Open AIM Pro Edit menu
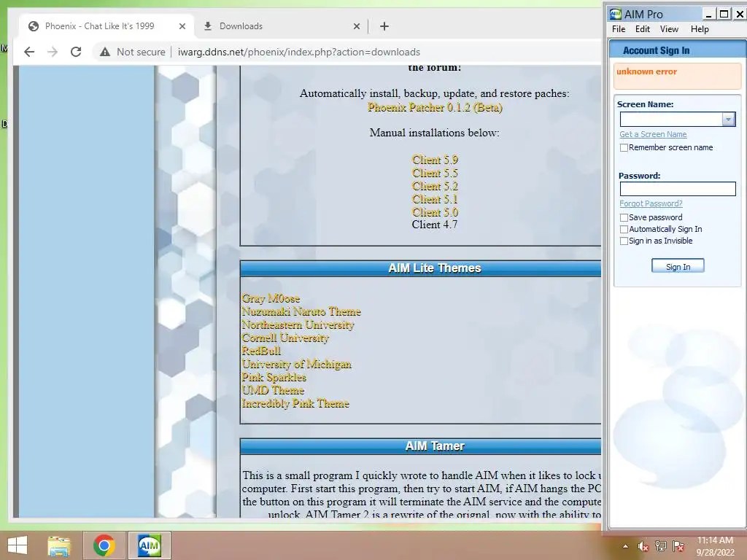 tap(642, 29)
